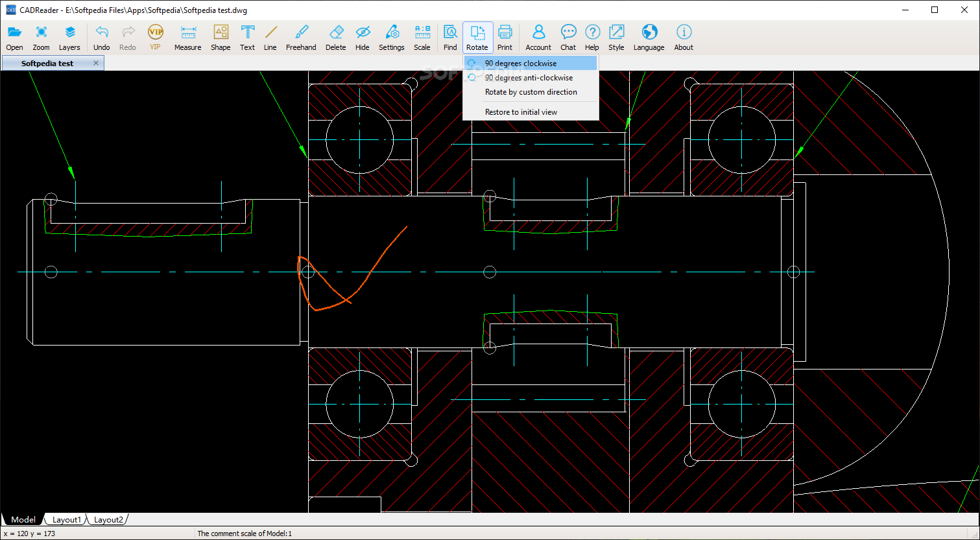Viewport: 980px width, 540px height.
Task: Change the Language setting
Action: pyautogui.click(x=649, y=38)
